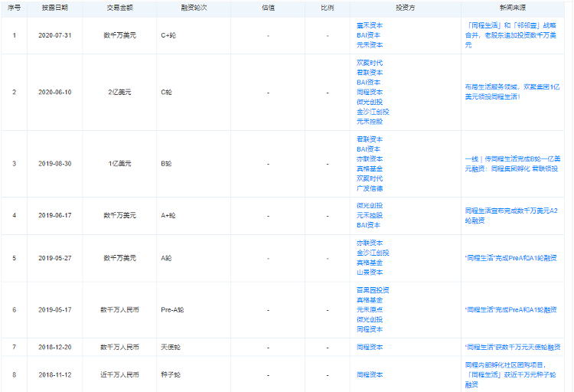Open 金沙江创投 link in the C轮 row
This screenshot has width=574, height=392.
[373, 112]
